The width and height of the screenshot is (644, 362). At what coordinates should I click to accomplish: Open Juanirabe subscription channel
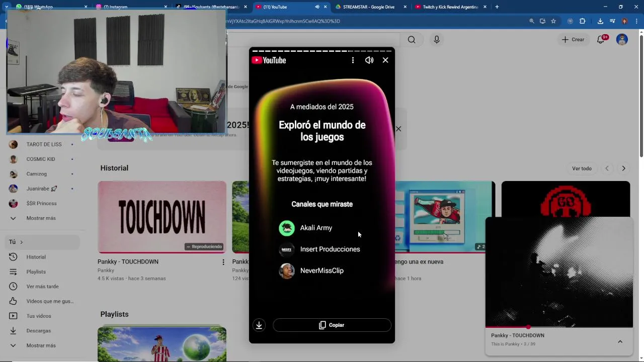point(42,189)
